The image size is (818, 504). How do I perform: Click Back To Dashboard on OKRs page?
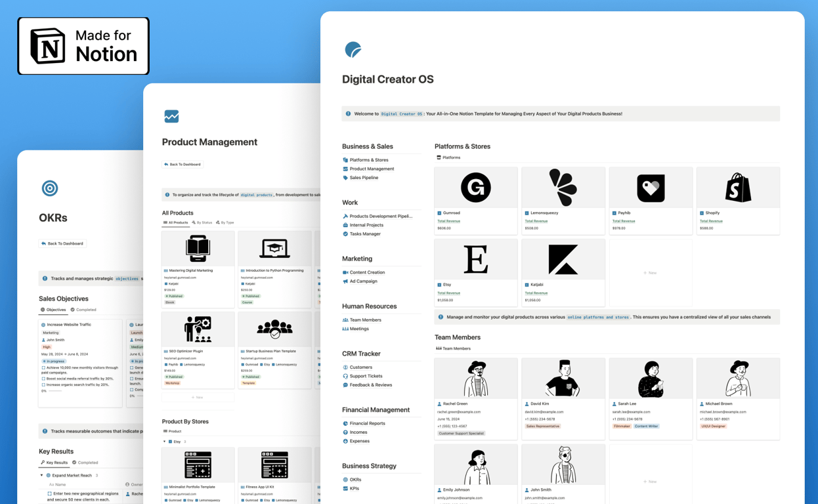62,243
